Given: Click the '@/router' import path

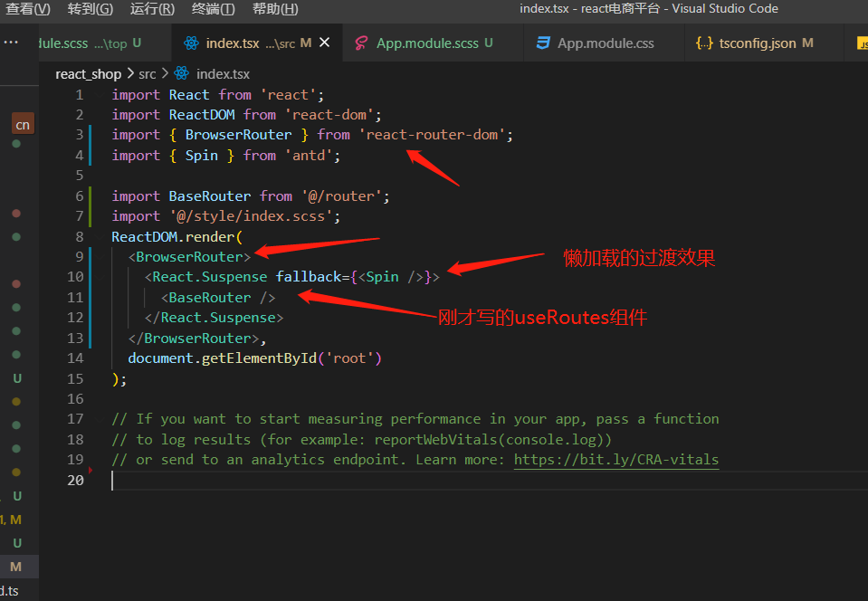Looking at the screenshot, I should tap(341, 196).
